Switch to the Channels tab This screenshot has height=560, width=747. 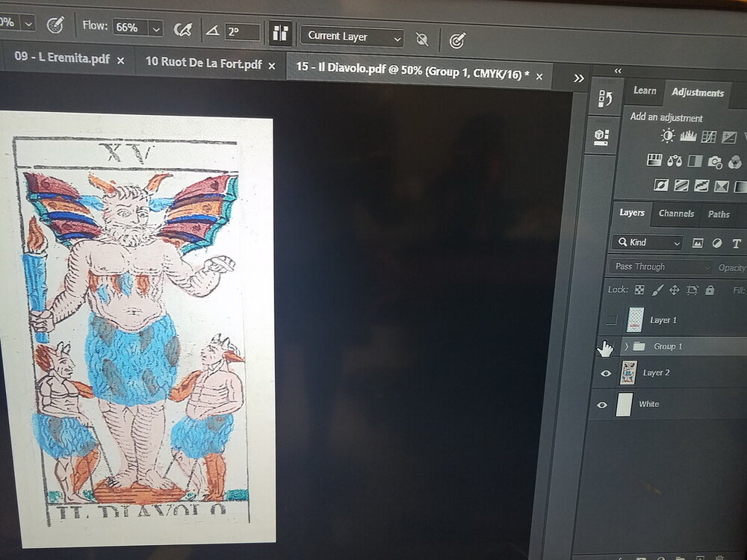676,214
